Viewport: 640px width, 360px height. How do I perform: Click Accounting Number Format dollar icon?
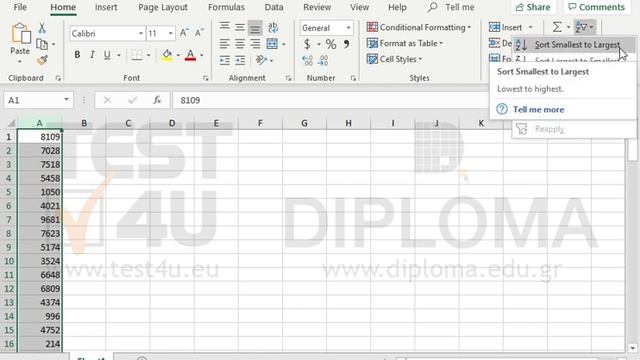point(307,44)
